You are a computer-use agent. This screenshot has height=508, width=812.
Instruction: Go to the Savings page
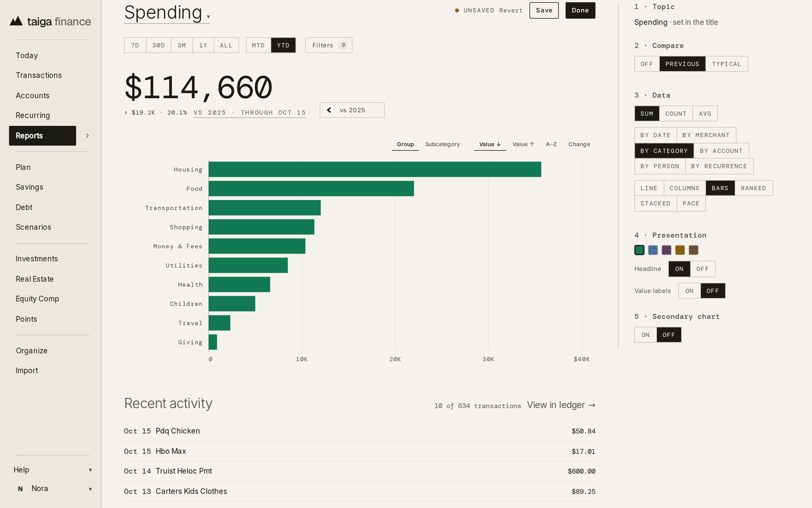29,187
